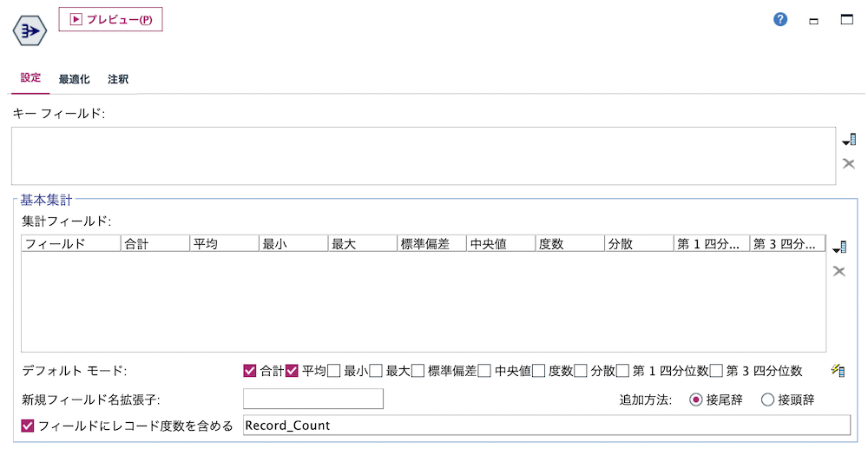The image size is (868, 449).
Task: Open the help question mark icon
Action: 780,19
